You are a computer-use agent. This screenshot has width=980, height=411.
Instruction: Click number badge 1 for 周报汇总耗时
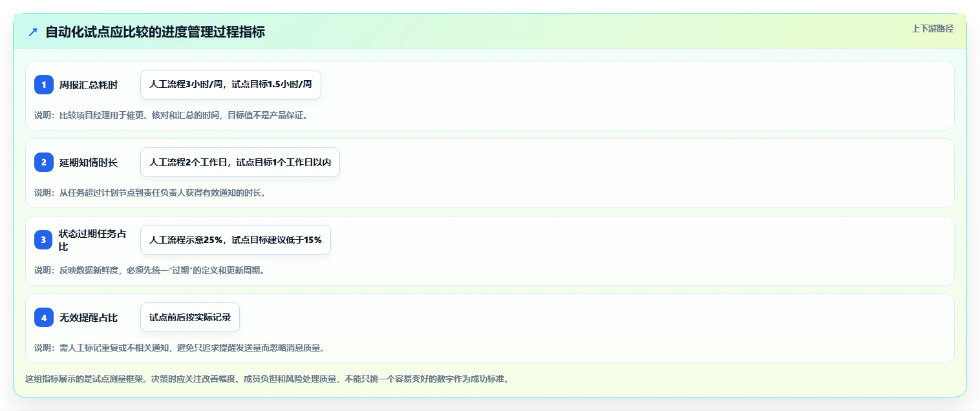coord(44,85)
